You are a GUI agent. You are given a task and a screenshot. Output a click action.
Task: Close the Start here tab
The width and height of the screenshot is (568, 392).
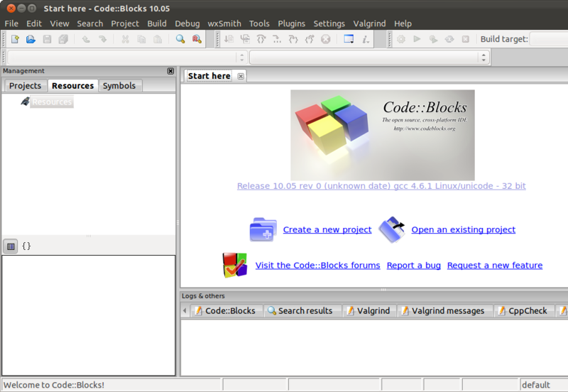[241, 76]
